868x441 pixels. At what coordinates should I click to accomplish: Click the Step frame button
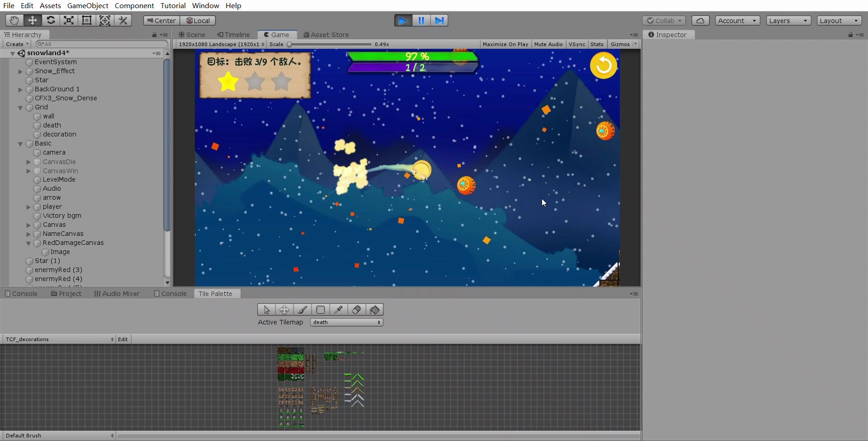439,20
